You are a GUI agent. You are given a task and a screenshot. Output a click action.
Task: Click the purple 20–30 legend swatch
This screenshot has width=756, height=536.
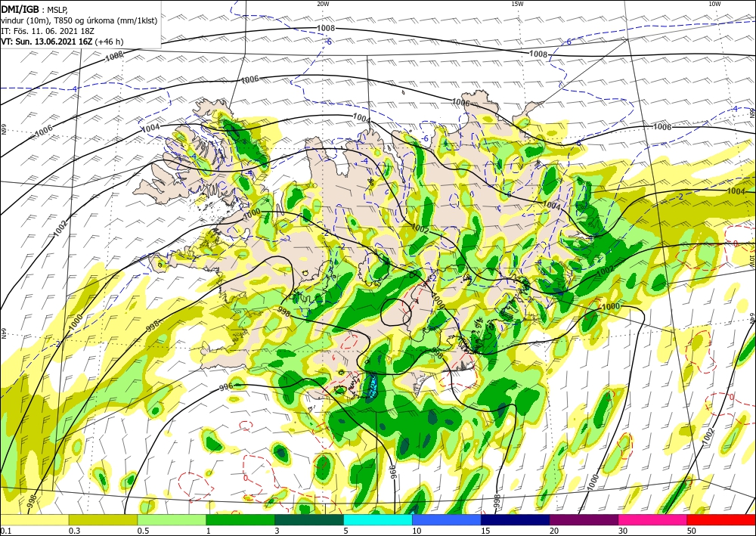pos(584,520)
